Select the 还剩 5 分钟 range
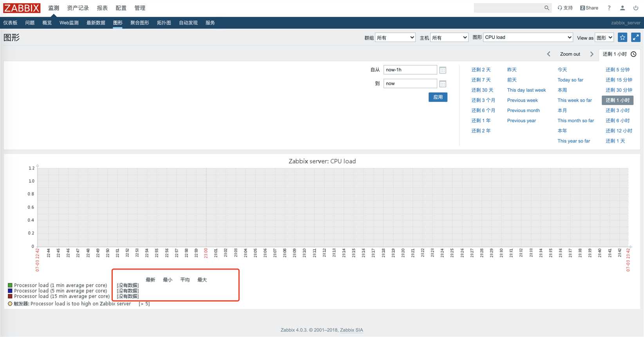644x337 pixels. click(618, 70)
